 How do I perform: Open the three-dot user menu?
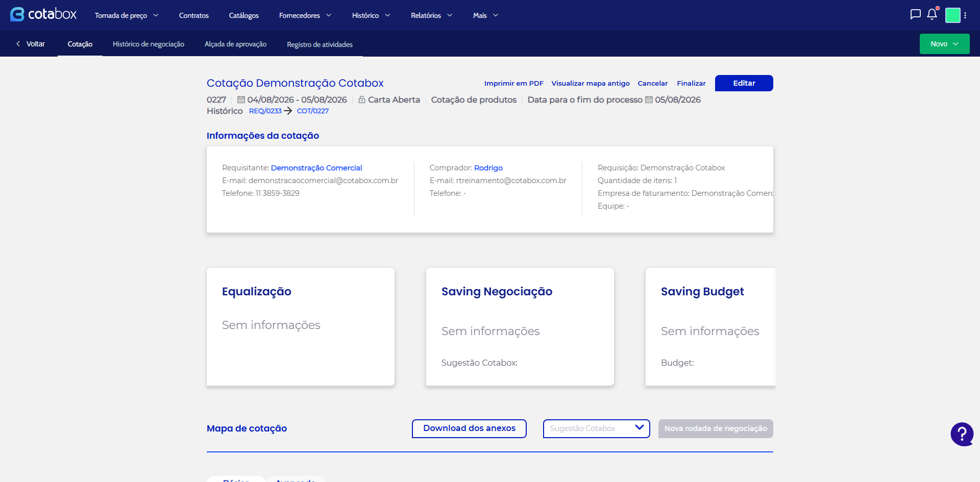pyautogui.click(x=965, y=15)
